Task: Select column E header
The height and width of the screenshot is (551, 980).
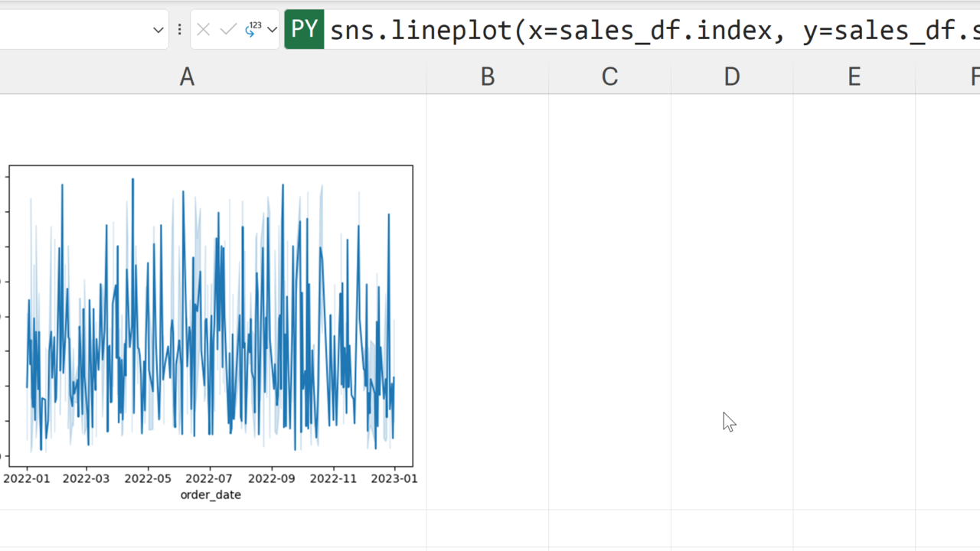Action: (854, 77)
